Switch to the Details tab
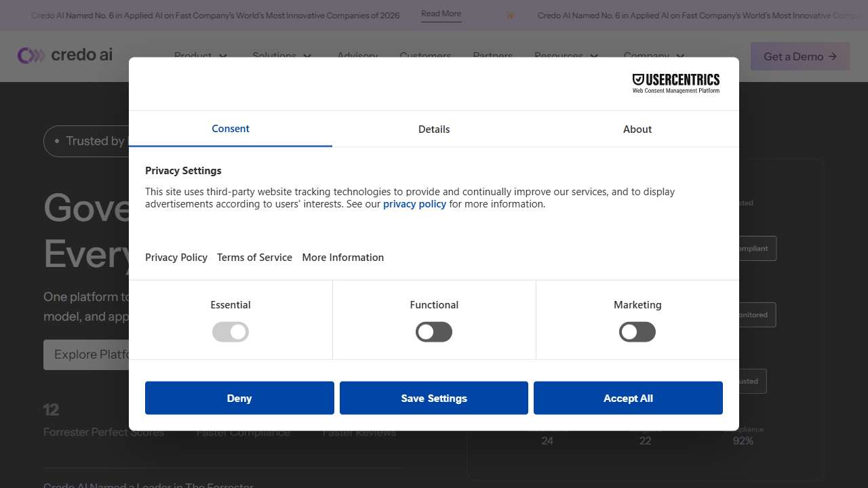This screenshot has height=488, width=868. [434, 129]
